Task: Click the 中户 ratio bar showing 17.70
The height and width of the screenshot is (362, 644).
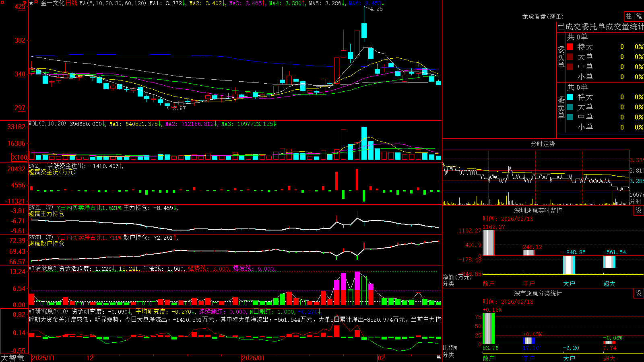Action: coord(528,341)
